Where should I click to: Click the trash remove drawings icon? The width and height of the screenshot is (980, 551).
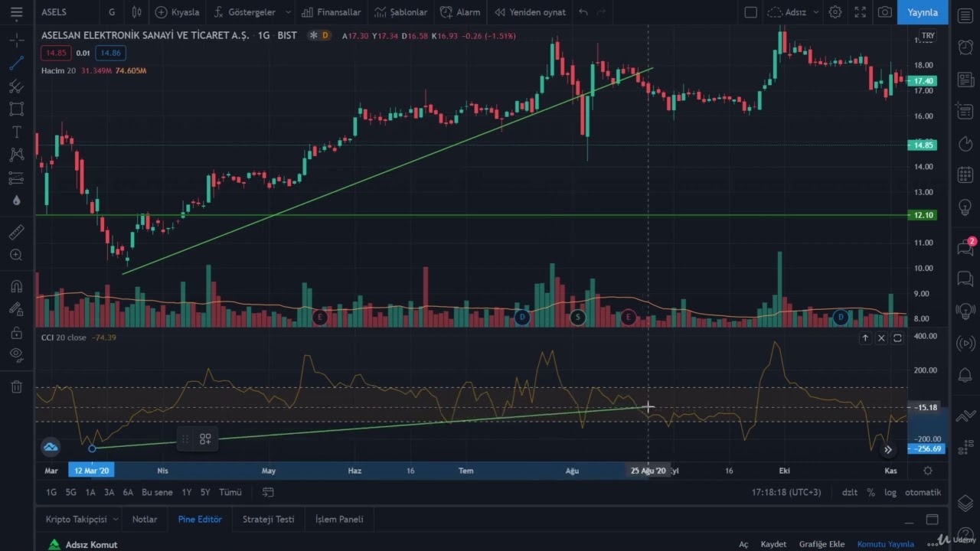point(16,386)
